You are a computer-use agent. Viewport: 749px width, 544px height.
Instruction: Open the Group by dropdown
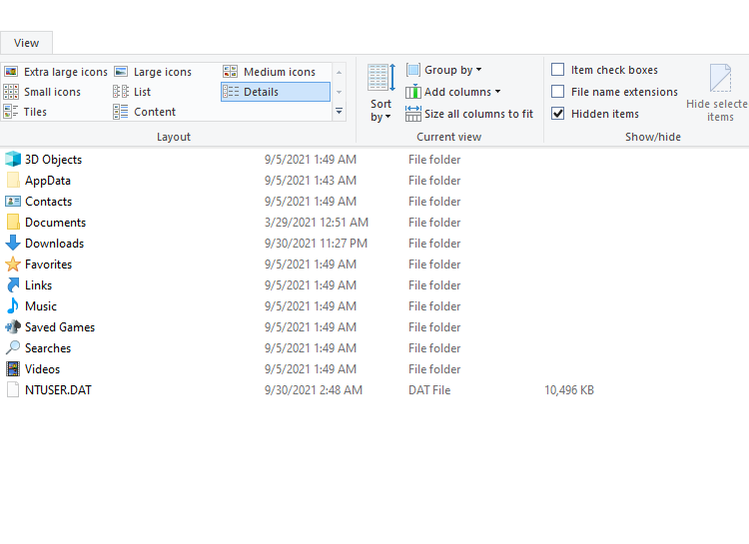[444, 70]
